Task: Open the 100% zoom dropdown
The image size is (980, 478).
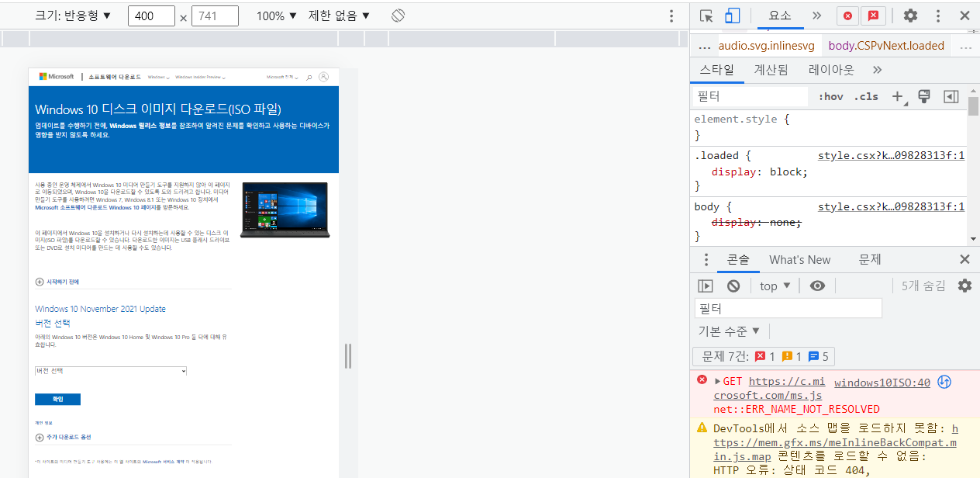Action: (x=276, y=16)
